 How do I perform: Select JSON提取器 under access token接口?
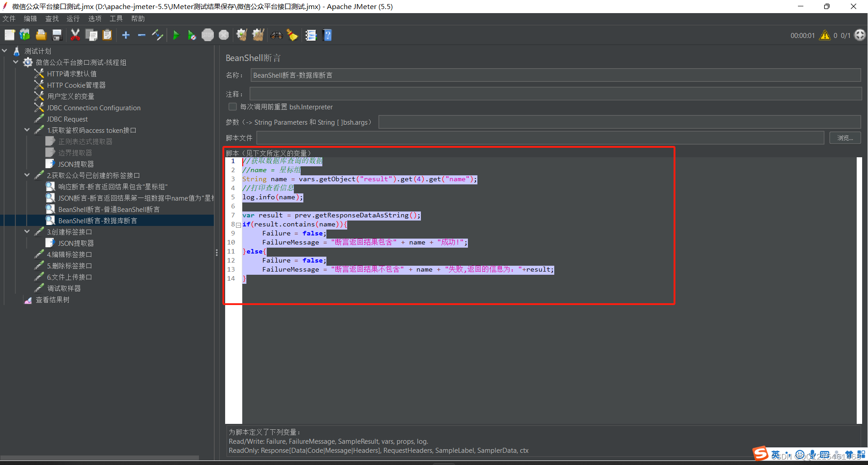click(x=75, y=164)
